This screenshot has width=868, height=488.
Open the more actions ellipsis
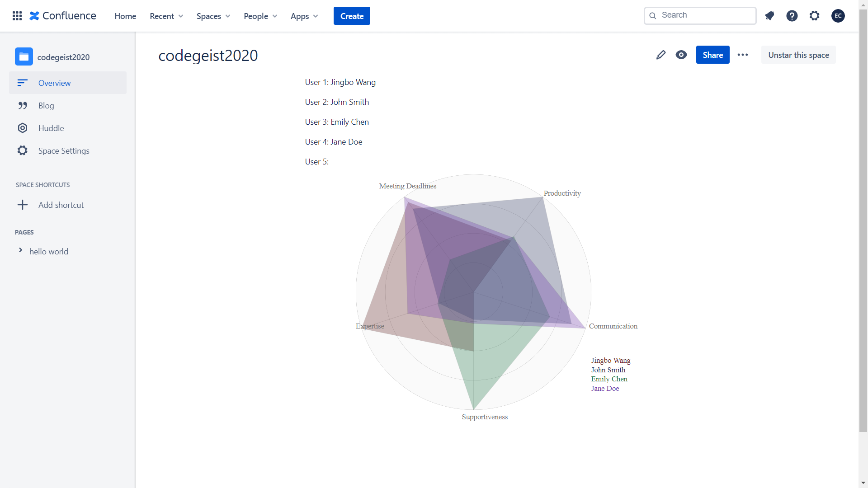(x=743, y=55)
